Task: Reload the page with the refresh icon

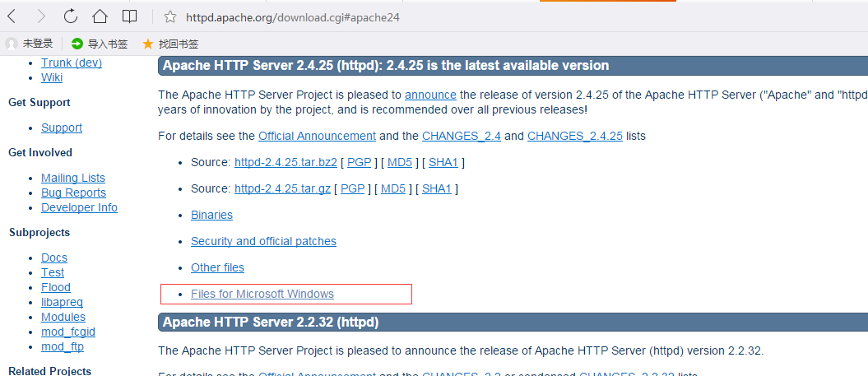Action: point(70,16)
